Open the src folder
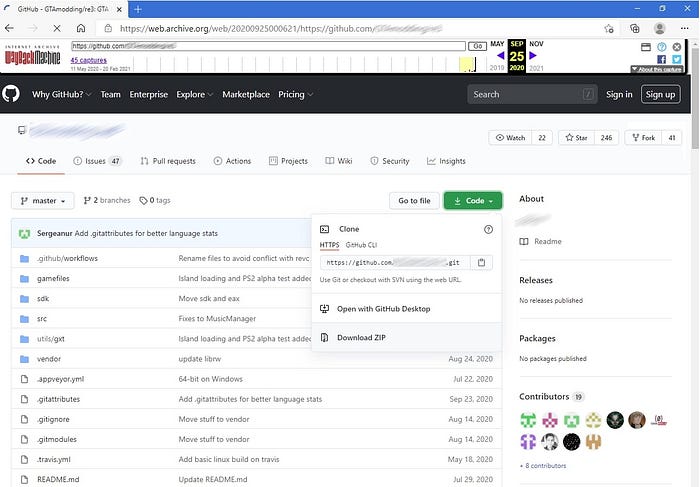Viewport: 700px width, 487px height. [42, 319]
